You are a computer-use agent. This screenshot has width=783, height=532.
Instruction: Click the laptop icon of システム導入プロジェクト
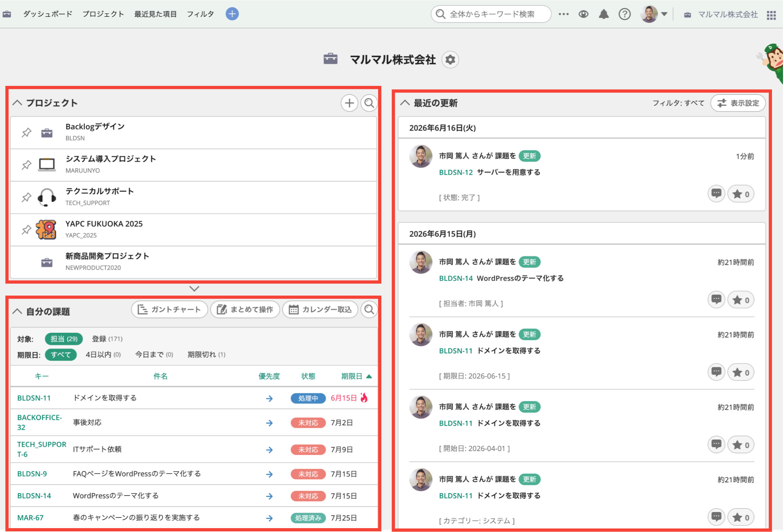(x=47, y=165)
